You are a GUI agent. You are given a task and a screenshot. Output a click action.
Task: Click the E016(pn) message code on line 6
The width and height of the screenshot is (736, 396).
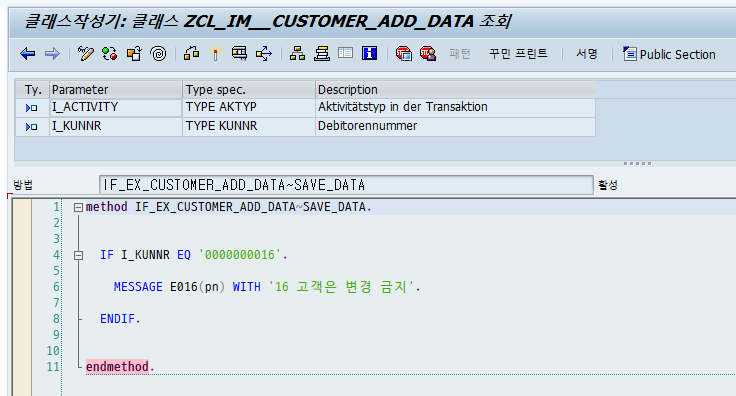coord(197,287)
